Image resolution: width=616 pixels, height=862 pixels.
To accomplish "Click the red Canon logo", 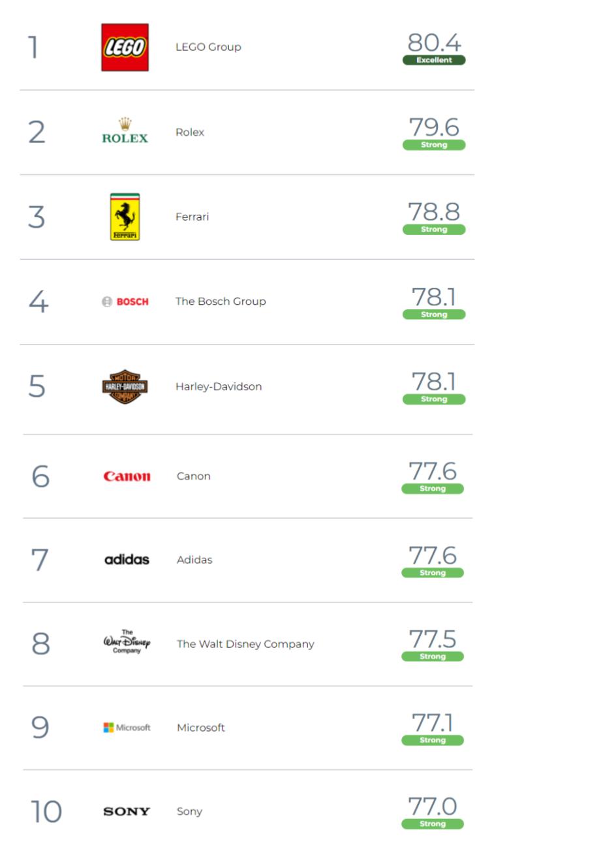I will pyautogui.click(x=127, y=476).
